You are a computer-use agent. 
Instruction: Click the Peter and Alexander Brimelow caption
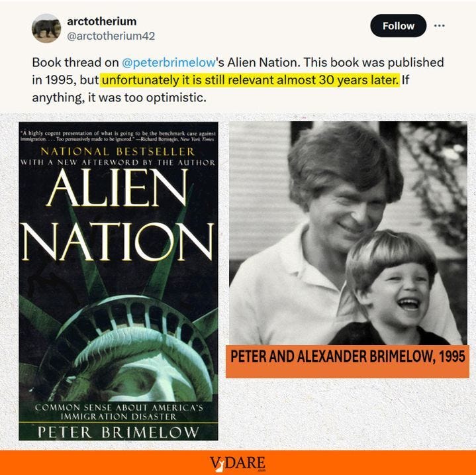tap(348, 357)
